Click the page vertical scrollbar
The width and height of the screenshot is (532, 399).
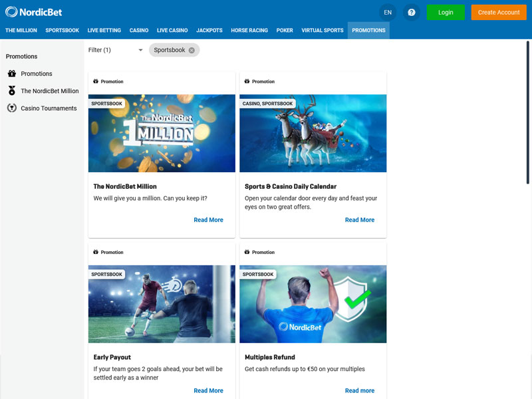point(528,112)
